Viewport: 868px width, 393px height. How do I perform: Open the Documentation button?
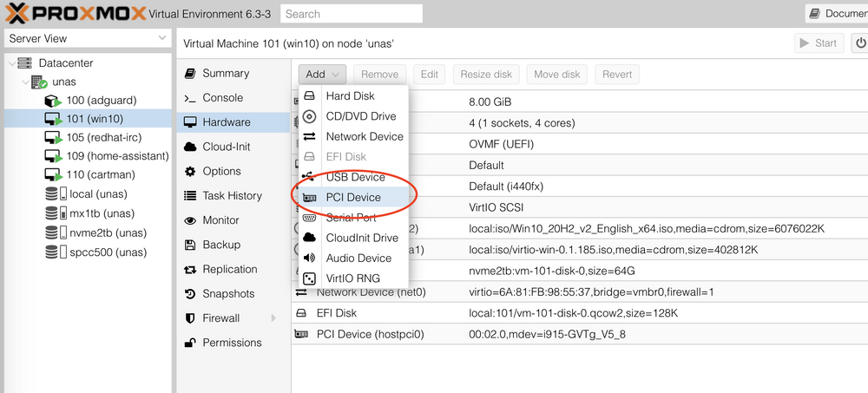[x=836, y=13]
